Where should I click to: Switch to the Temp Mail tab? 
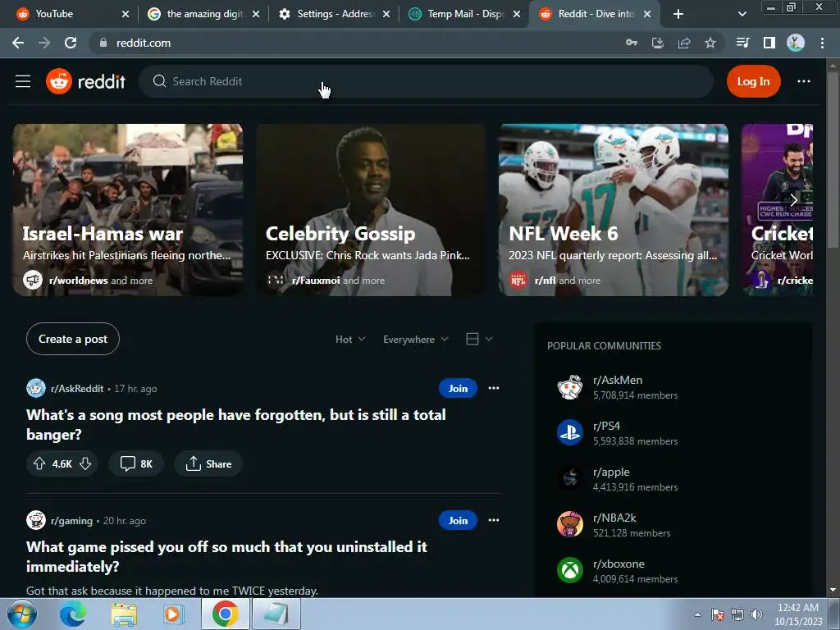click(465, 14)
